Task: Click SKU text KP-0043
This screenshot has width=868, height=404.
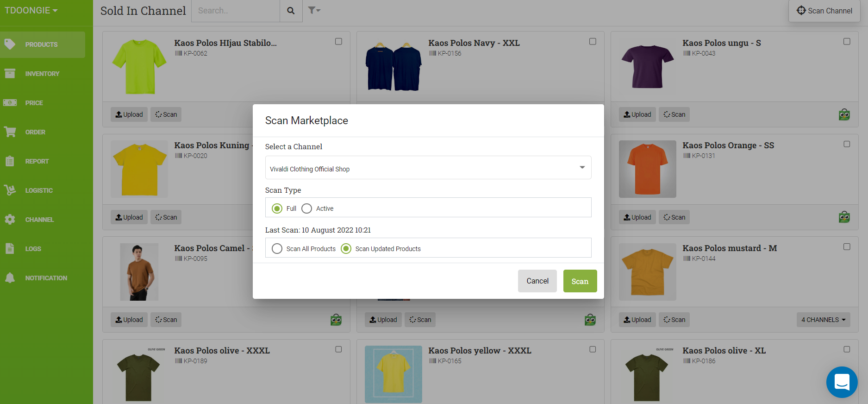Action: point(704,53)
